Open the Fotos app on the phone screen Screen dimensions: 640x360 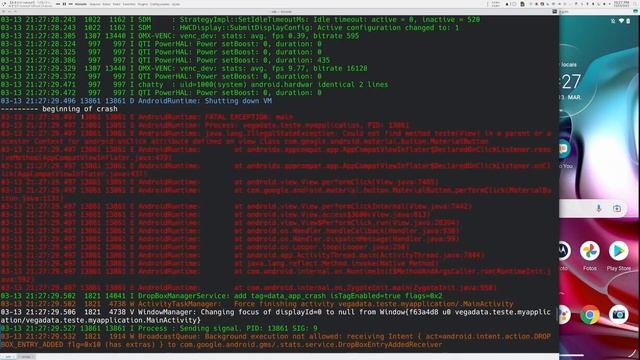click(590, 251)
